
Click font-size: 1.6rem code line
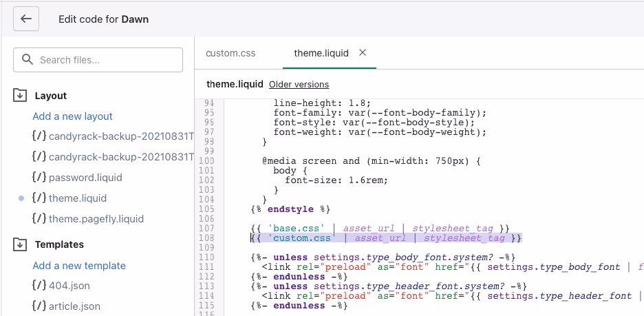click(336, 180)
